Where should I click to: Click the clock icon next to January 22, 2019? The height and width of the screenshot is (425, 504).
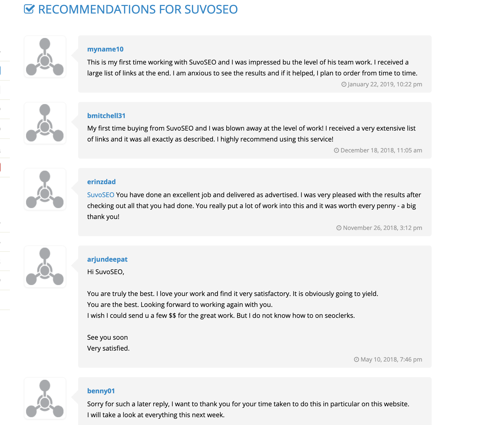click(x=344, y=84)
